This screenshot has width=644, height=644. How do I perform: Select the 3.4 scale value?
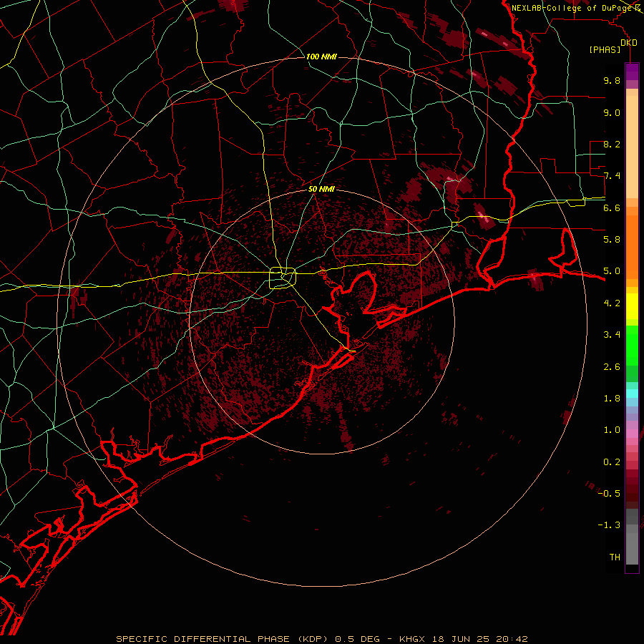point(612,335)
